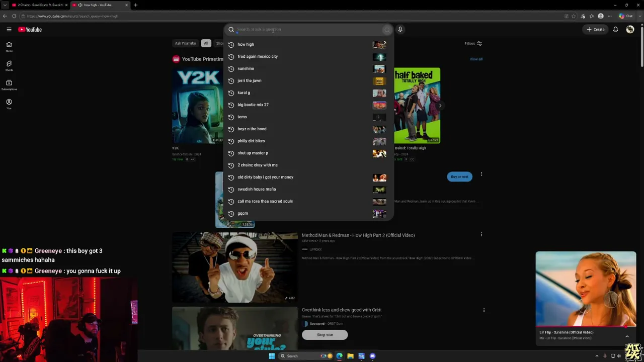The width and height of the screenshot is (644, 362).
Task: Pick 'old dirty baby i got your money'
Action: click(308, 177)
